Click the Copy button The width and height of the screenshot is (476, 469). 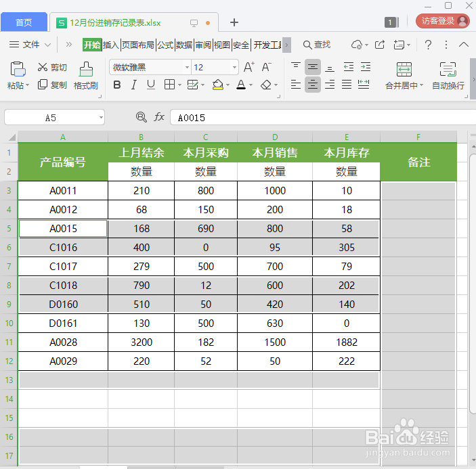point(52,85)
